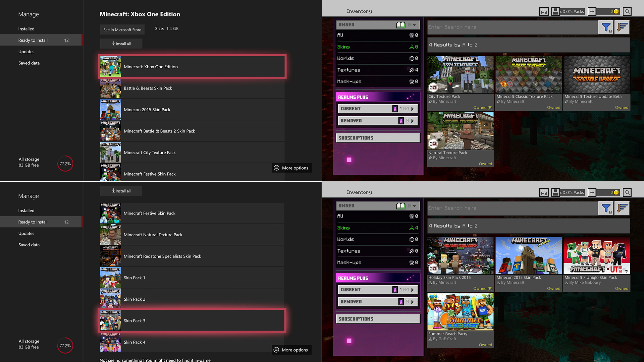Click save icon beside oDxZ's Packs, upper Inventory
This screenshot has height=362, width=644.
click(555, 11)
